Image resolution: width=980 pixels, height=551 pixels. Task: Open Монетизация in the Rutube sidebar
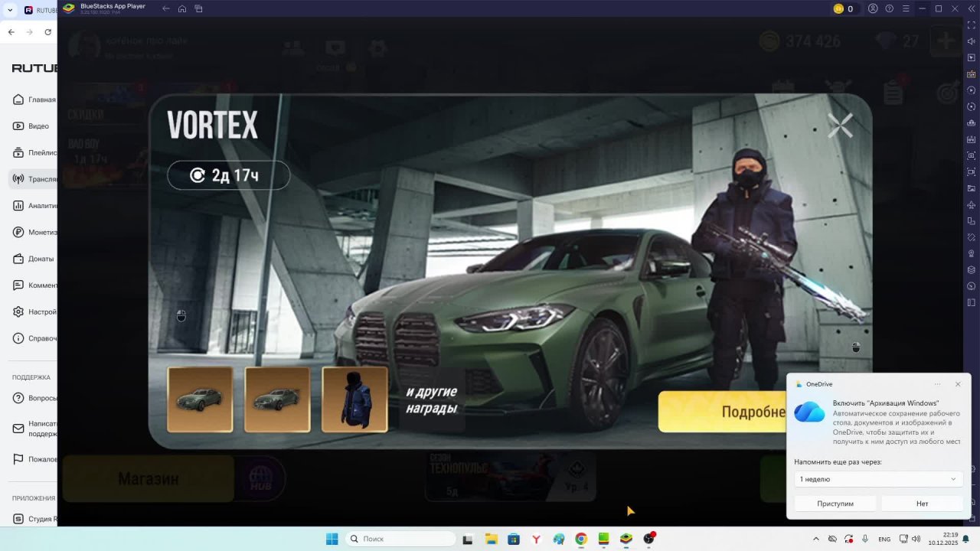[34, 232]
